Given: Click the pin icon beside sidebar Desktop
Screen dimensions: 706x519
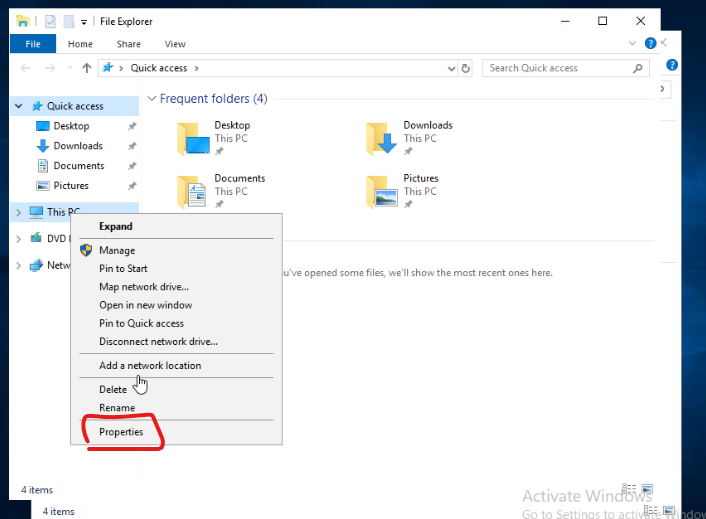Looking at the screenshot, I should click(132, 126).
